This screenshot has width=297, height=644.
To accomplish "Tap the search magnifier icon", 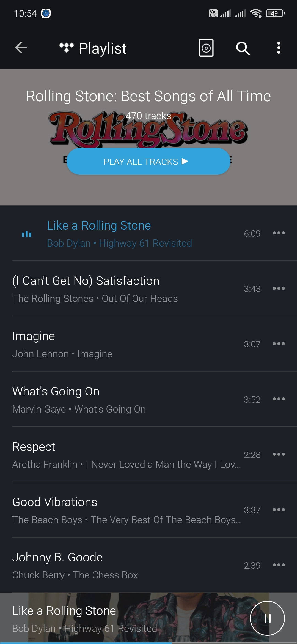I will (243, 48).
